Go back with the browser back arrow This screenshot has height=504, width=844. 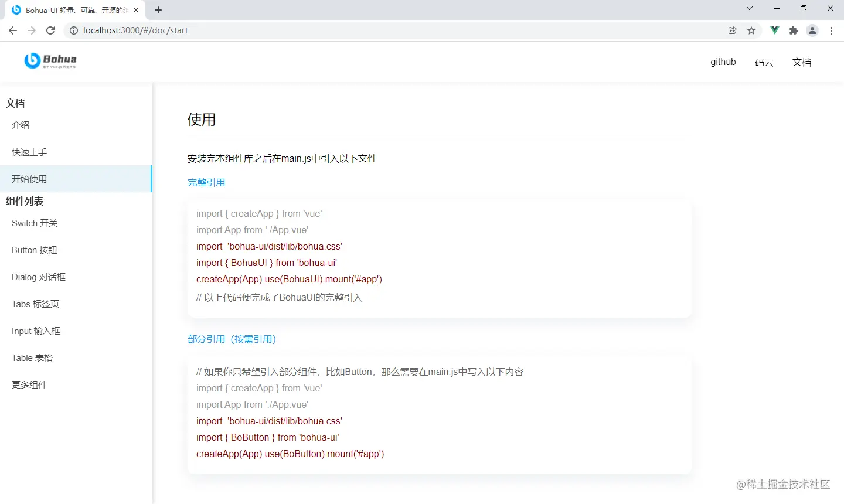[x=13, y=30]
